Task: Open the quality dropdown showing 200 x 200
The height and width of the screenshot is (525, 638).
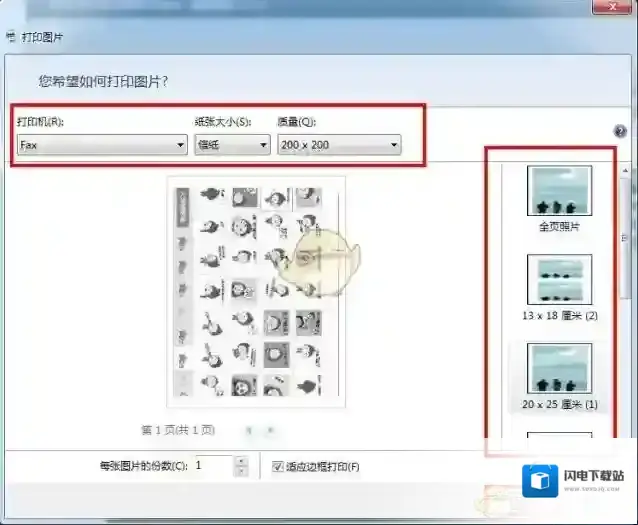Action: pos(339,145)
